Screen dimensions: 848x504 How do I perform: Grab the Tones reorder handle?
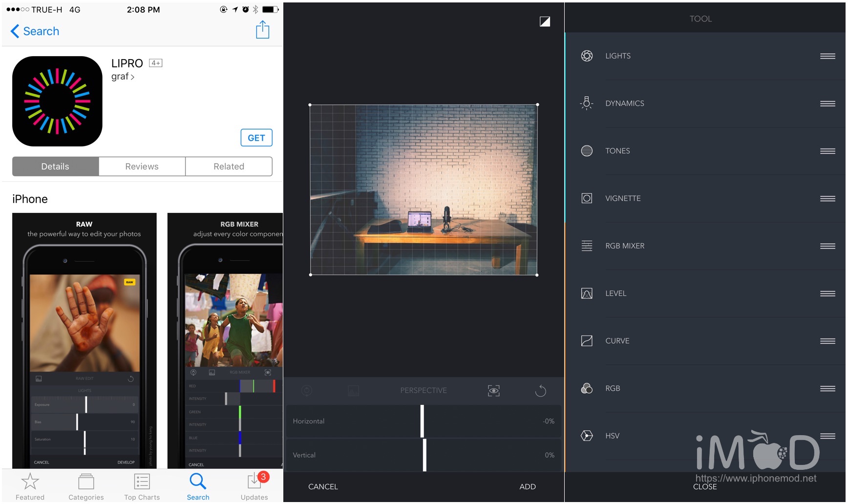click(x=827, y=151)
